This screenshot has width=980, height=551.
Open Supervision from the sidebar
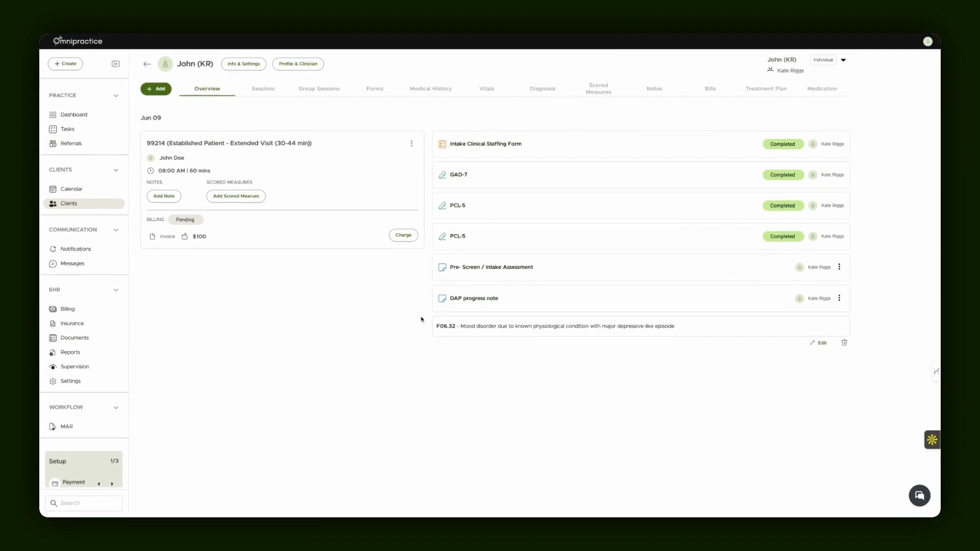(75, 367)
